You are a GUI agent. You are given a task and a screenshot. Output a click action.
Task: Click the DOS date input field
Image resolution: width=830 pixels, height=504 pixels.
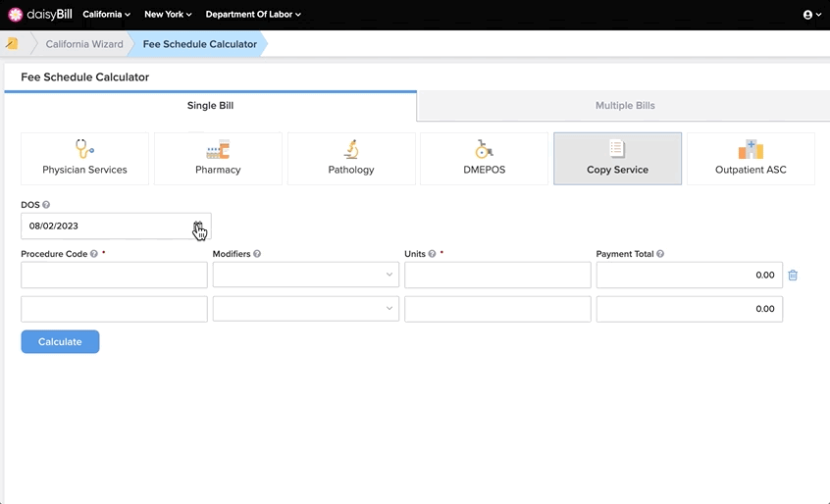pos(116,227)
